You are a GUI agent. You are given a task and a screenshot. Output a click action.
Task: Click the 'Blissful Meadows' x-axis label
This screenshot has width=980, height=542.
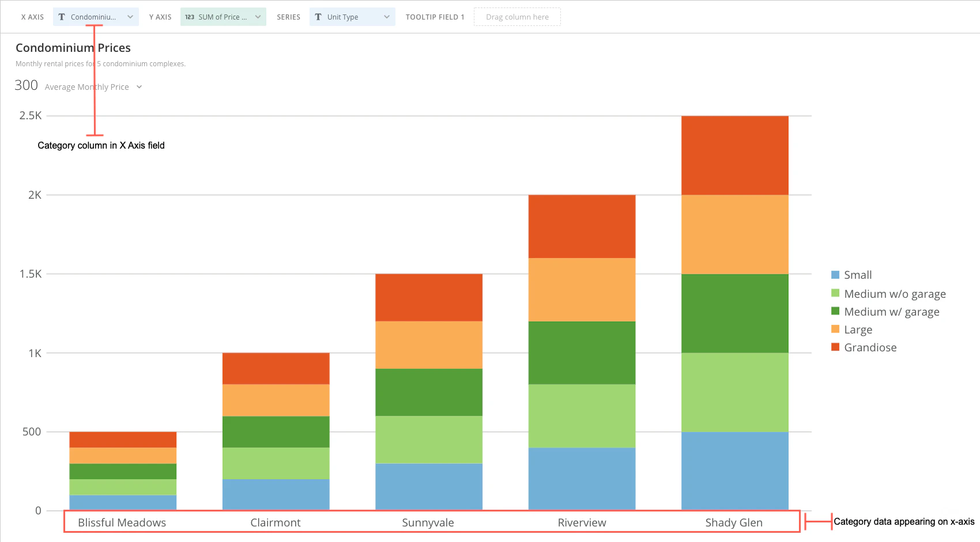pyautogui.click(x=122, y=522)
